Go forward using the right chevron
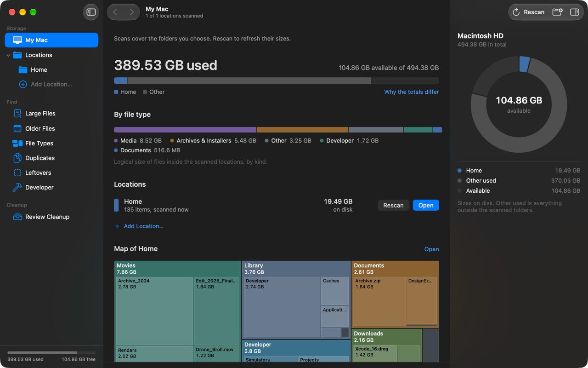This screenshot has height=368, width=588. click(x=132, y=12)
